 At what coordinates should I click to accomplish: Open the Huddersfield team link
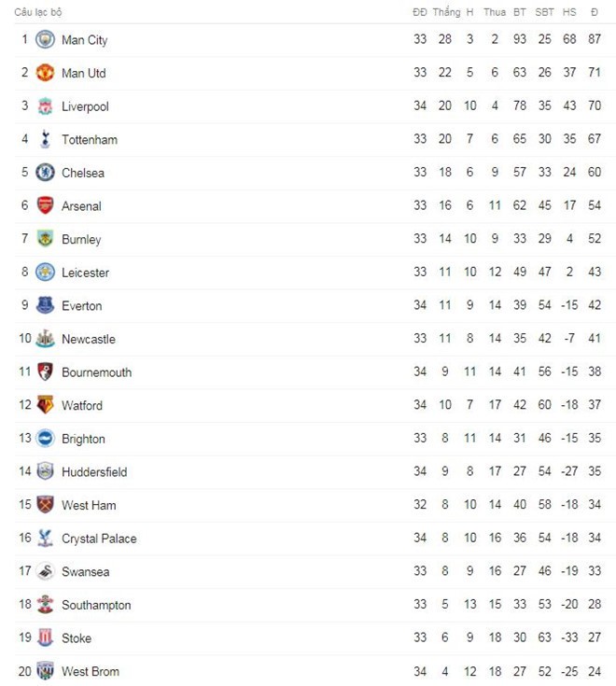94,472
